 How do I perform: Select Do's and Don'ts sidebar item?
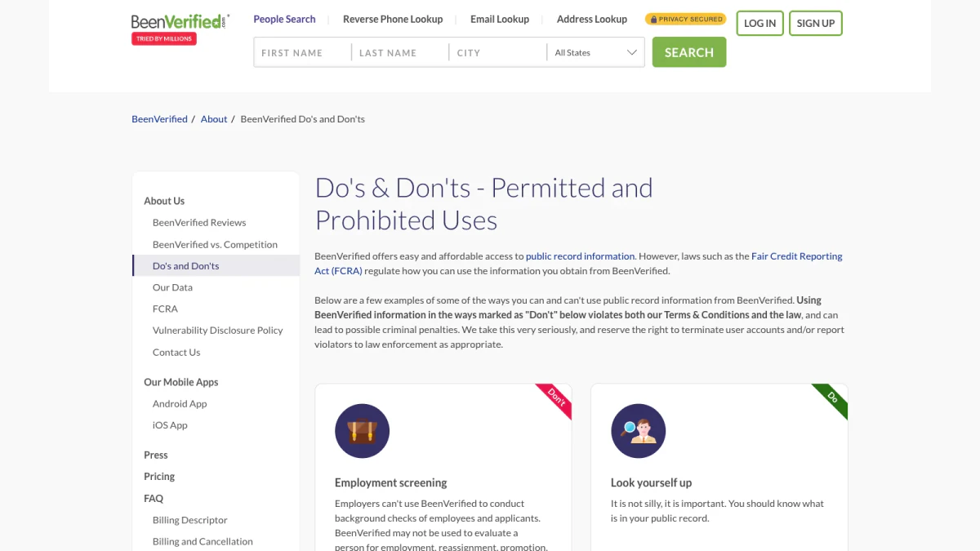(x=216, y=265)
